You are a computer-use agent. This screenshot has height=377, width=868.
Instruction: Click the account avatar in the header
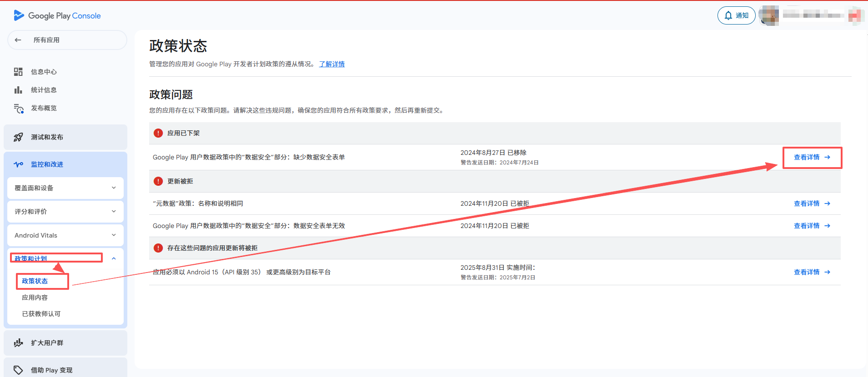pos(769,15)
